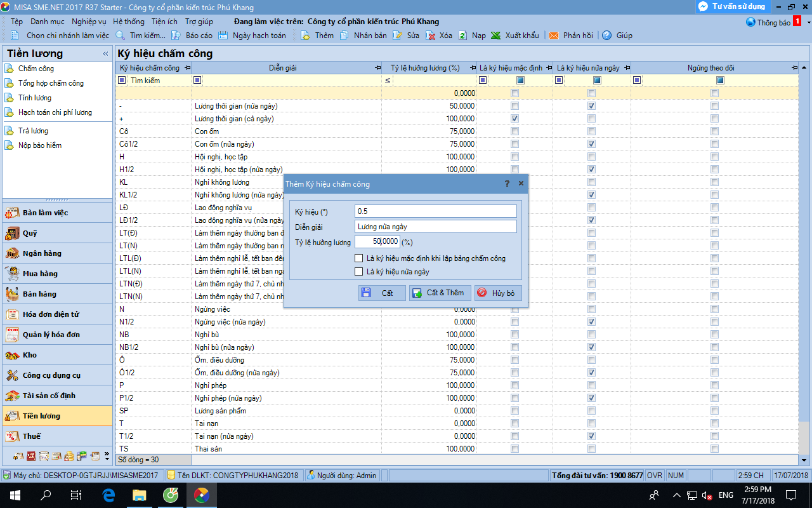Open Chấm công in side panel
812x508 pixels.
36,69
